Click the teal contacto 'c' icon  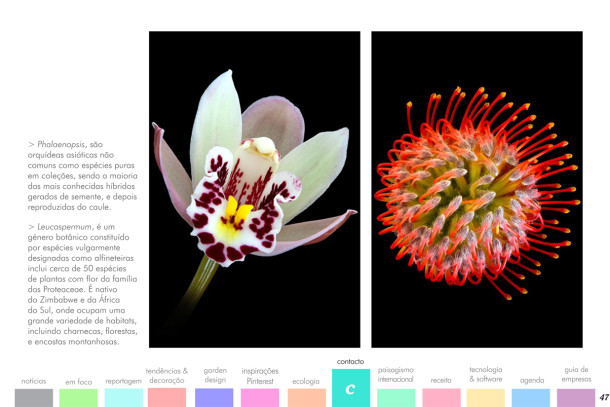click(x=350, y=388)
